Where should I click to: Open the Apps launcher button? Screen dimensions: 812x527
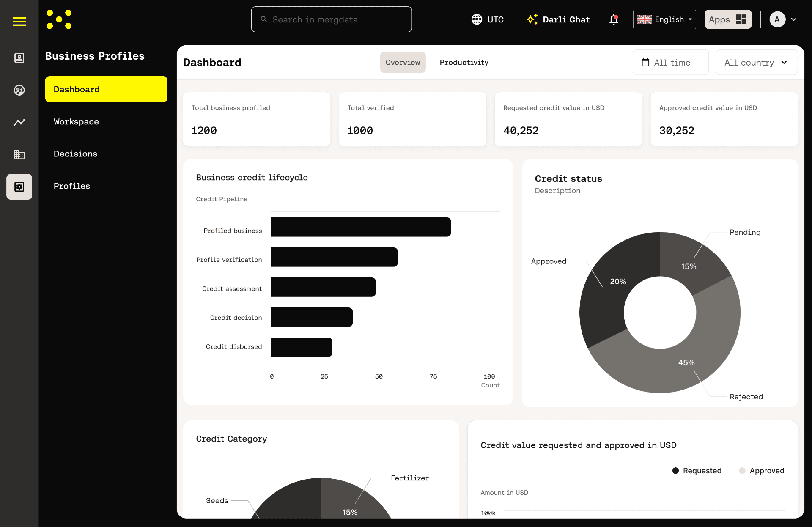coord(727,19)
